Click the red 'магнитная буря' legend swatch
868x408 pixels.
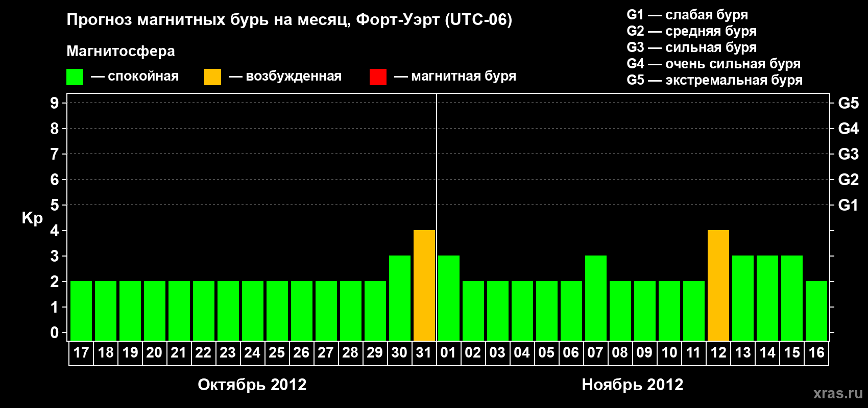coord(378,77)
